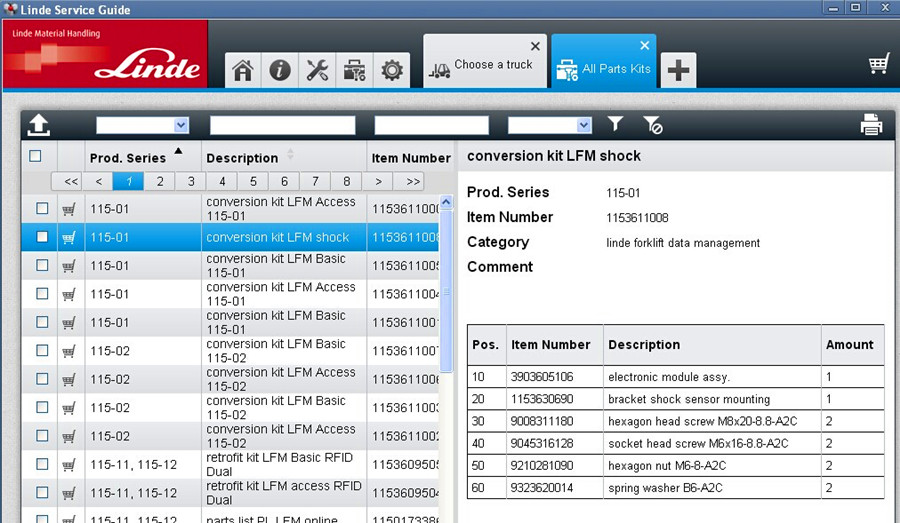900x523 pixels.
Task: Add item 1153611006 row to cart
Action: pos(69,379)
